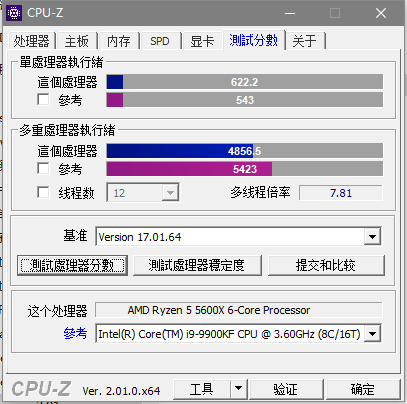Screen dimensions: 407x404
Task: Click 測試處理器分數 button
Action: (73, 266)
